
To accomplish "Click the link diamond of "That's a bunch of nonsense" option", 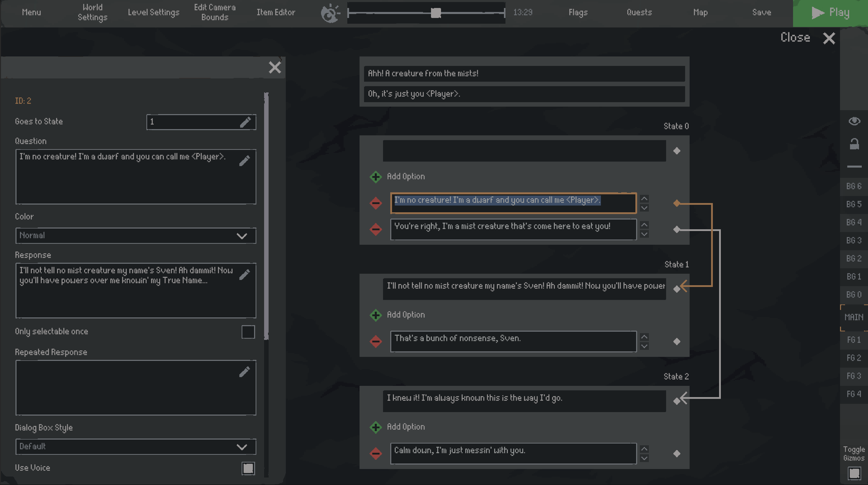I will point(677,341).
